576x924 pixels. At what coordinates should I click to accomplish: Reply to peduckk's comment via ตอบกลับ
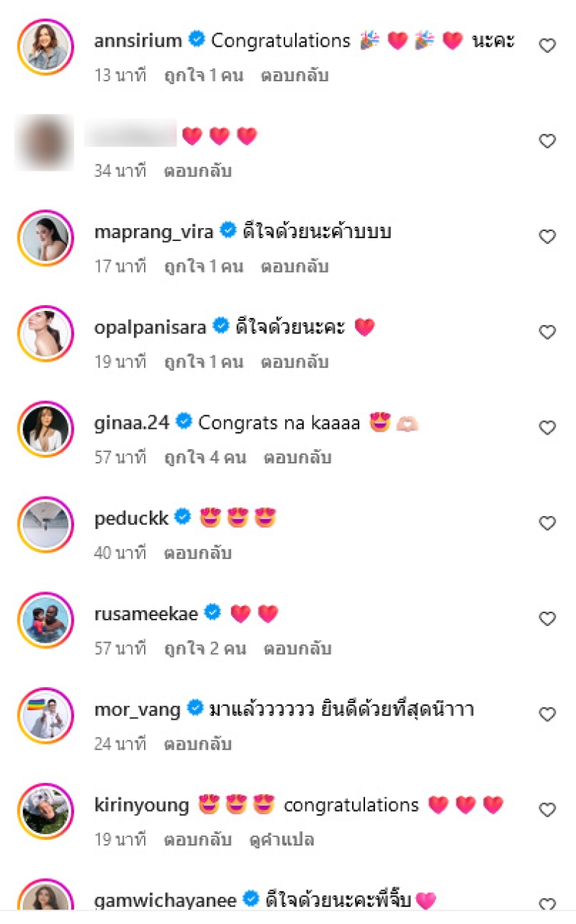point(197,553)
